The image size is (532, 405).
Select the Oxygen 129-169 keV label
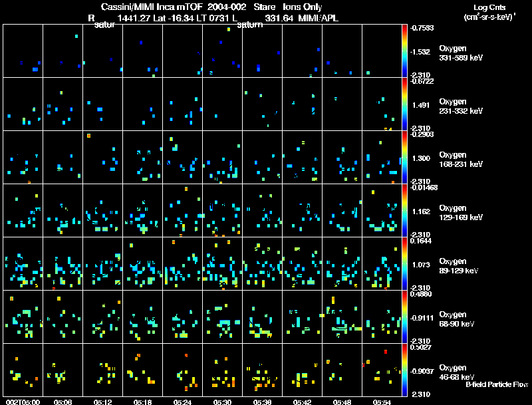(x=461, y=213)
